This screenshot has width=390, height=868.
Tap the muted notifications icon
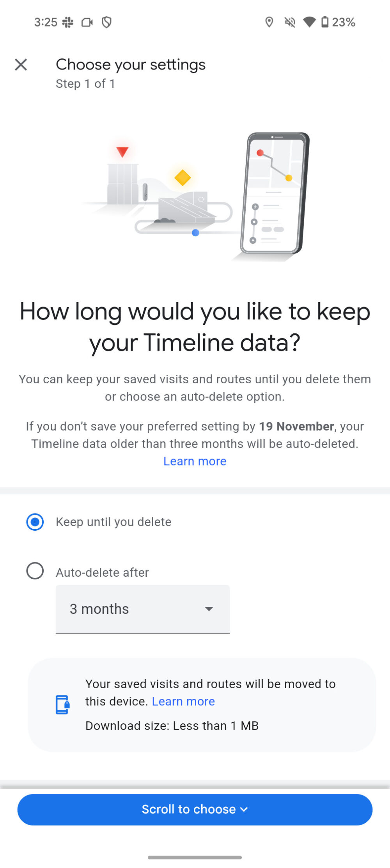click(289, 22)
